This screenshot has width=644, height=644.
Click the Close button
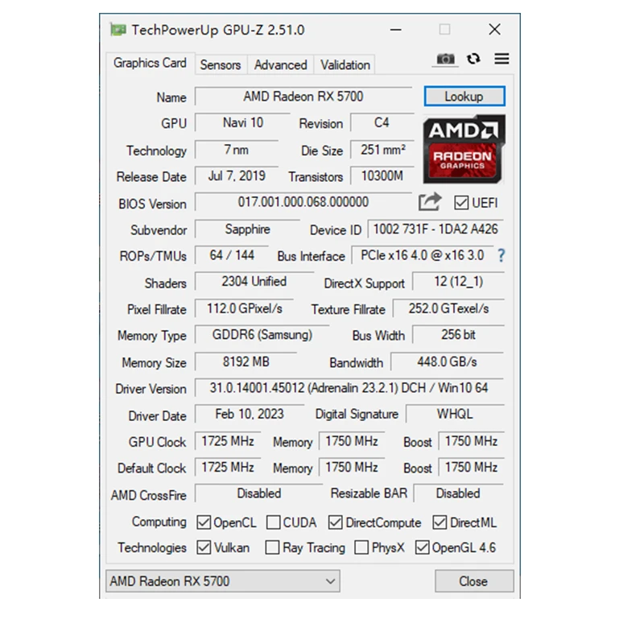pos(474,581)
